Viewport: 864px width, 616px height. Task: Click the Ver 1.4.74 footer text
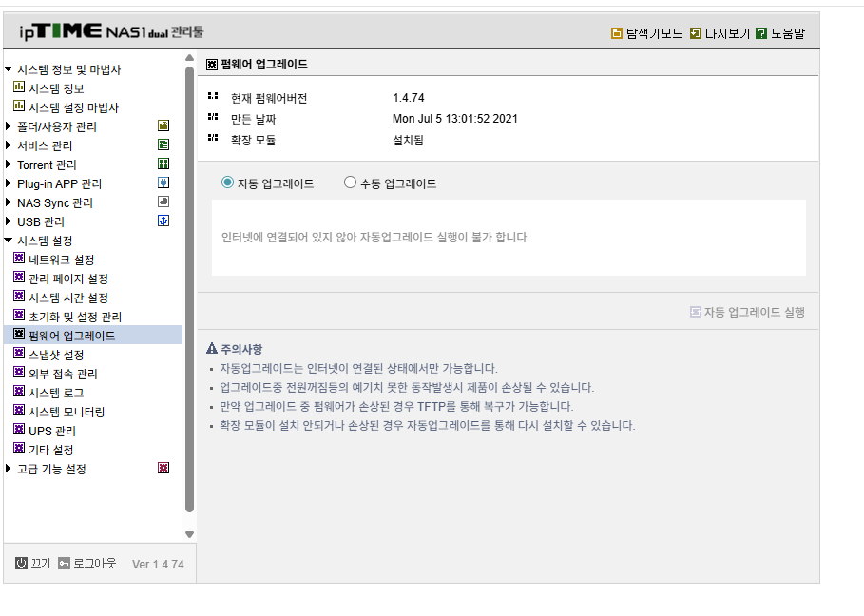[x=158, y=565]
